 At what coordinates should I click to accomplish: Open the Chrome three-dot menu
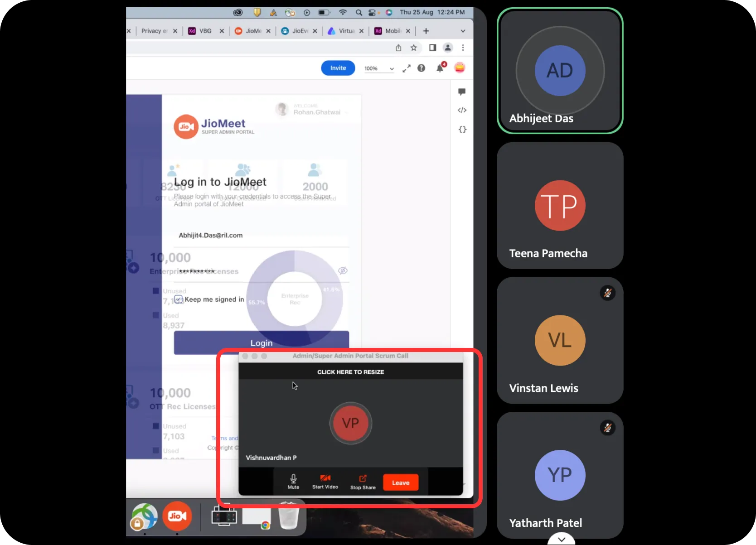(463, 48)
